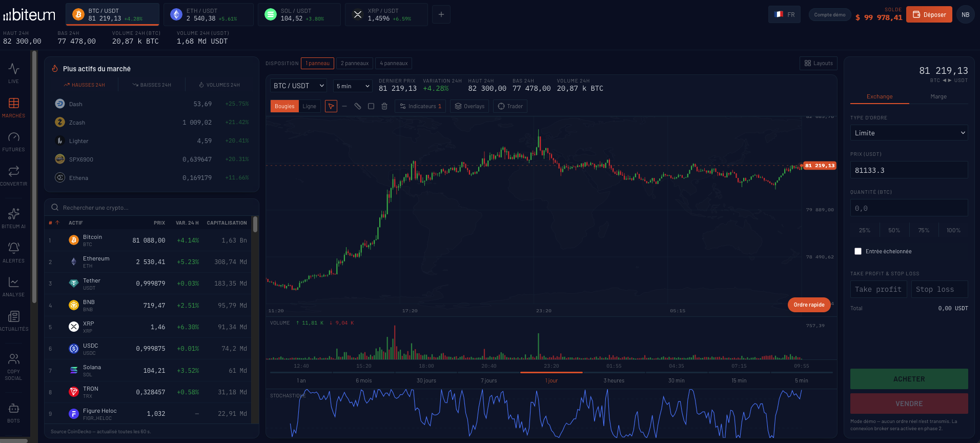This screenshot has height=443, width=980.
Task: Click the green ACHETER button
Action: [909, 379]
